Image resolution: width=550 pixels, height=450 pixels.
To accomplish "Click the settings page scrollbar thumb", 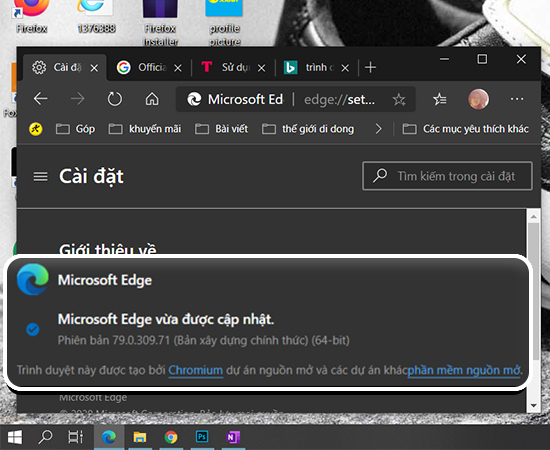I will [x=534, y=291].
